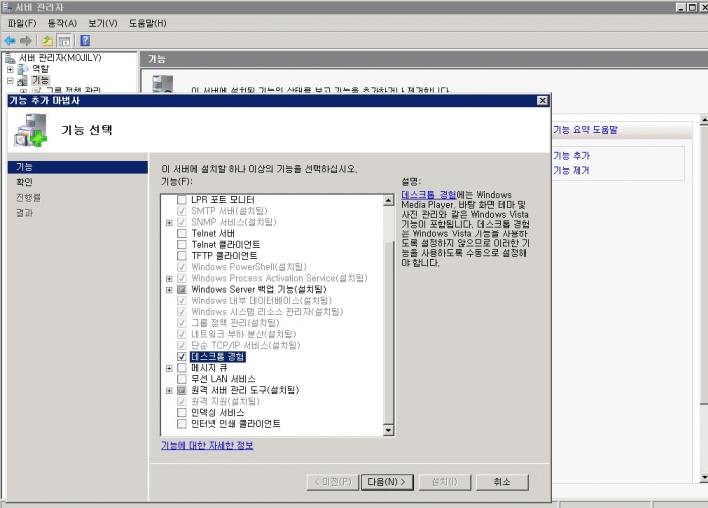708x508 pixels.
Task: Uncheck the 데스크톱 경험 checkbox
Action: pyautogui.click(x=182, y=357)
